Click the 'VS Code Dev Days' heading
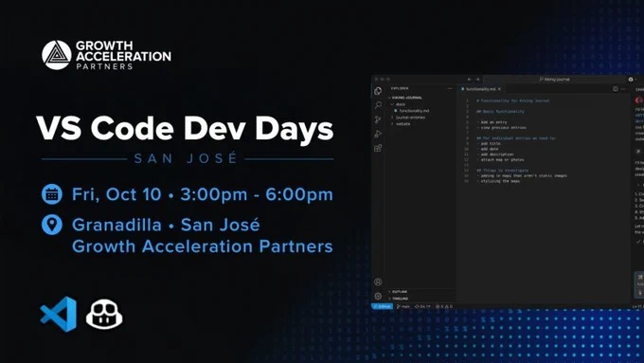Viewport: 644px width, 363px height. 185,129
